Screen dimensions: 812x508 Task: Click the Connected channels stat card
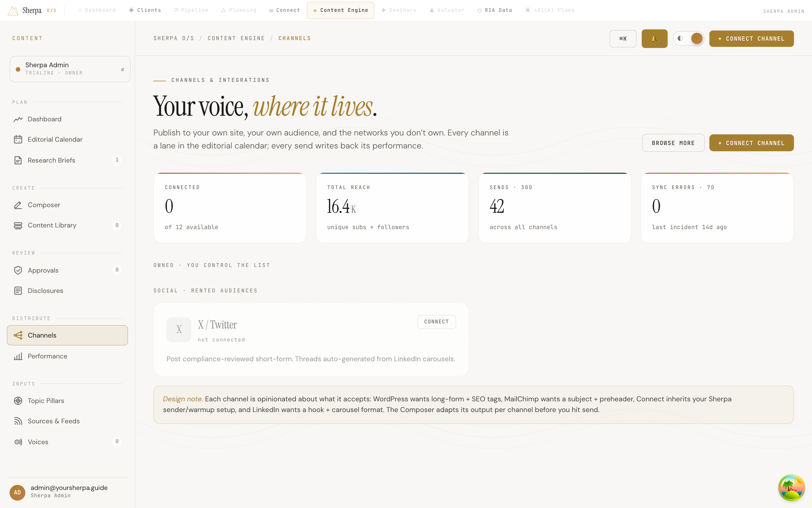pos(230,208)
